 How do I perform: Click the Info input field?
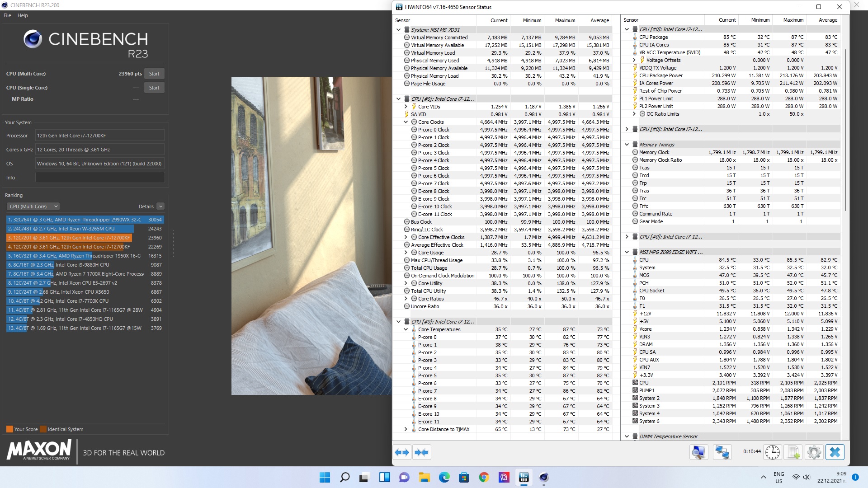point(100,178)
